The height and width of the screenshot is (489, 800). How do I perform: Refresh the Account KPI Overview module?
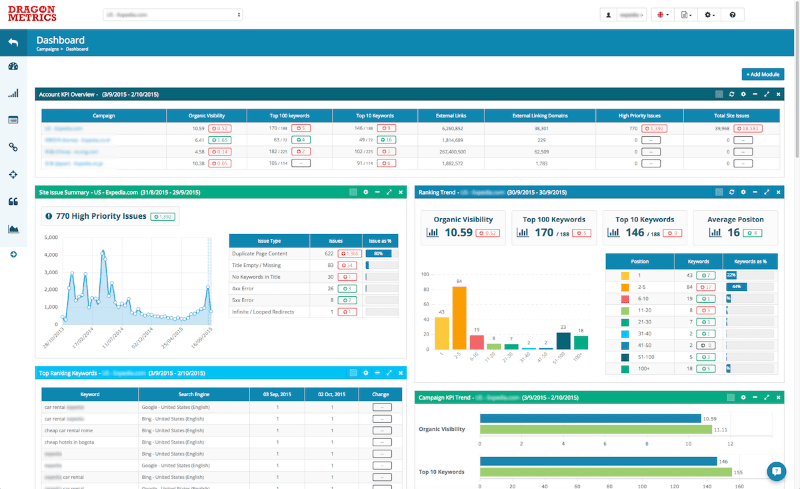[730, 94]
